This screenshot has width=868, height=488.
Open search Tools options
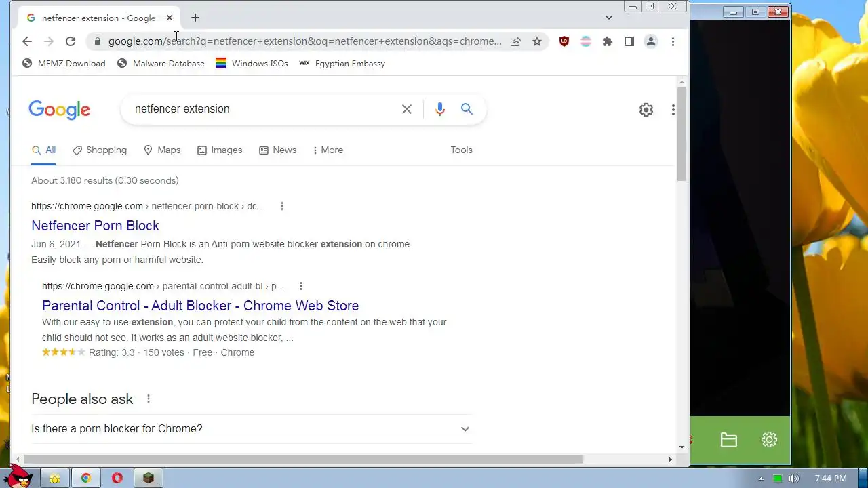461,150
